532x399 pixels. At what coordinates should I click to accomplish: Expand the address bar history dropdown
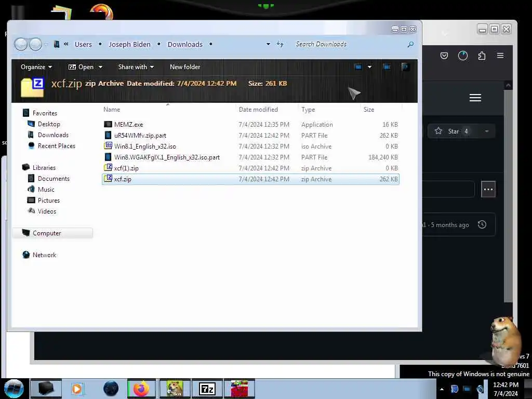coord(268,44)
